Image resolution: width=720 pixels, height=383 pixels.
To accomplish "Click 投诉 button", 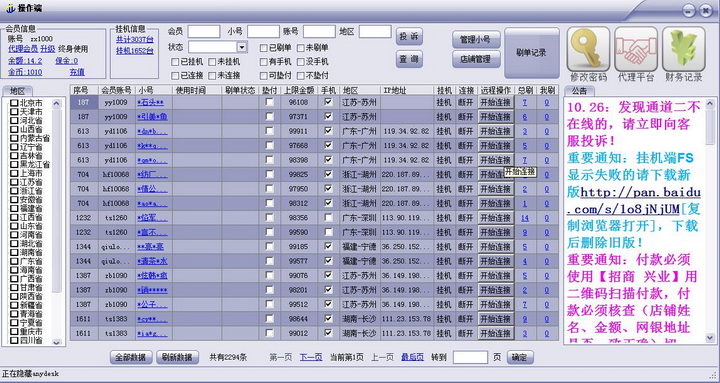I will 409,37.
